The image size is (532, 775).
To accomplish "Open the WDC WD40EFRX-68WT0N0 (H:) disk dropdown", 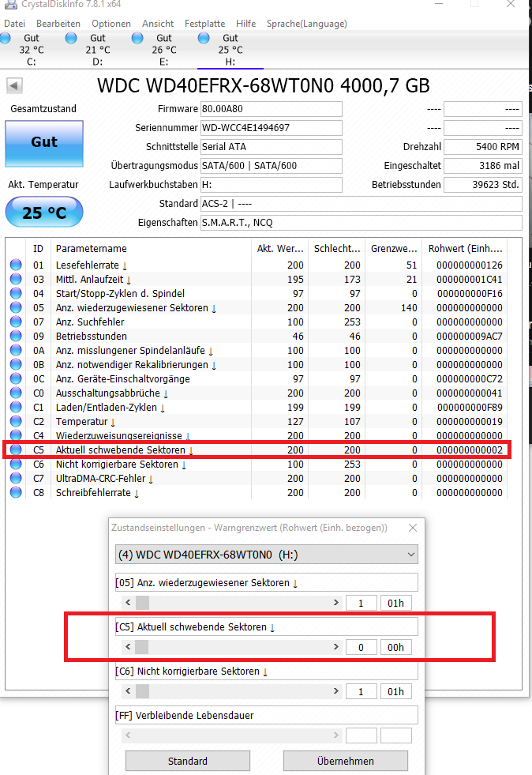I will pyautogui.click(x=267, y=555).
